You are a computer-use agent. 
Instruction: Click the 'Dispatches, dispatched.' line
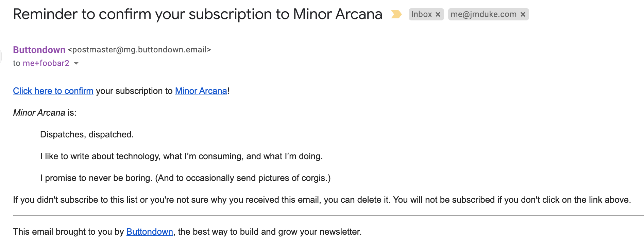[x=87, y=134]
